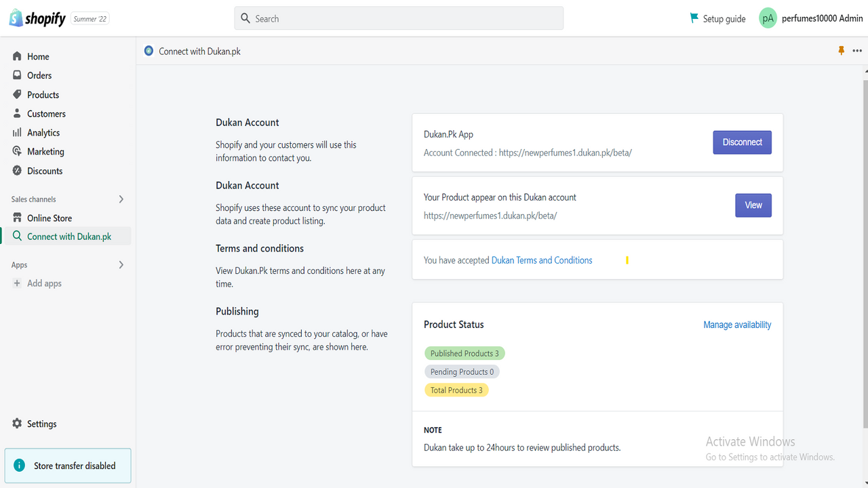Viewport: 868px width, 488px height.
Task: Open perfumes10000 Admin account menu
Action: point(823,18)
